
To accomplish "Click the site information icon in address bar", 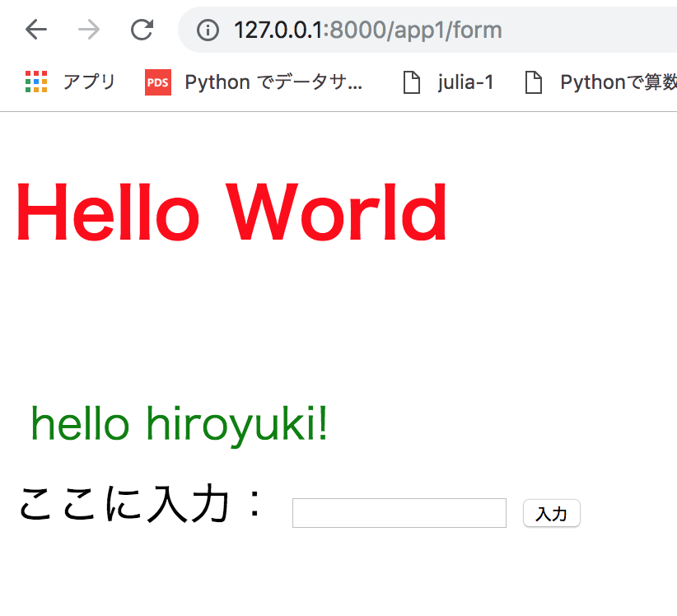I will click(207, 30).
